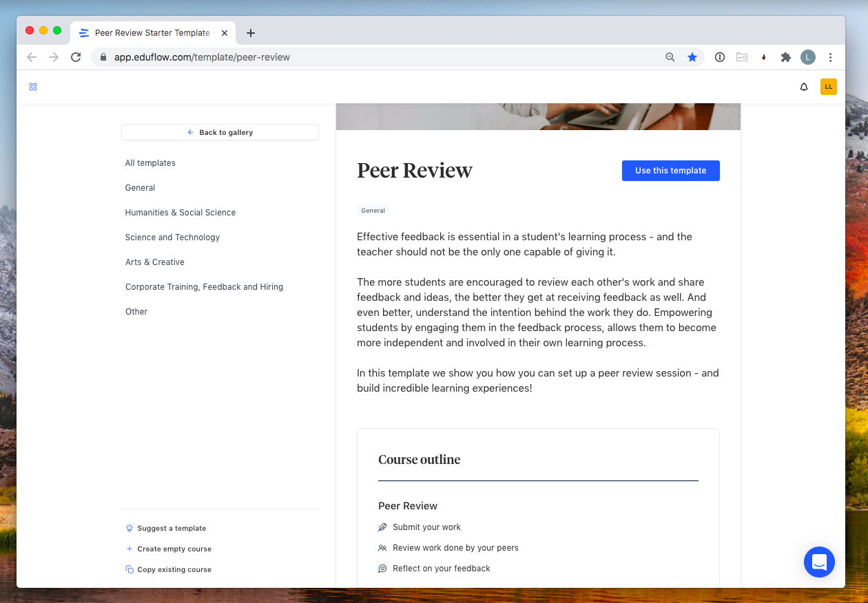This screenshot has width=868, height=603.
Task: Click the site lock icon in address bar
Action: point(103,57)
